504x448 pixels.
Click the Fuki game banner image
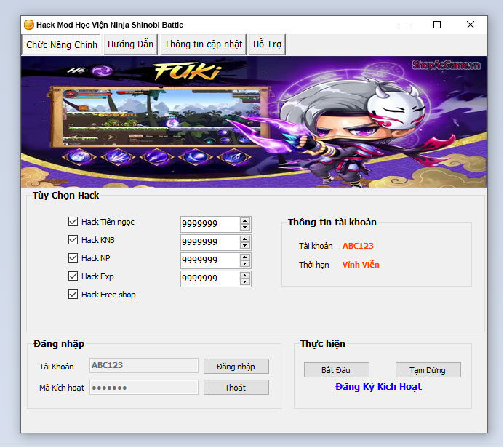click(x=252, y=121)
